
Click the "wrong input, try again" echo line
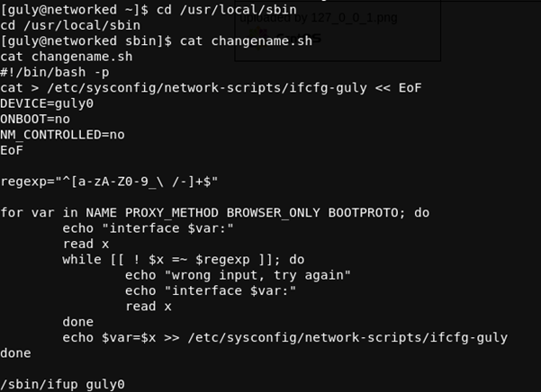(238, 275)
